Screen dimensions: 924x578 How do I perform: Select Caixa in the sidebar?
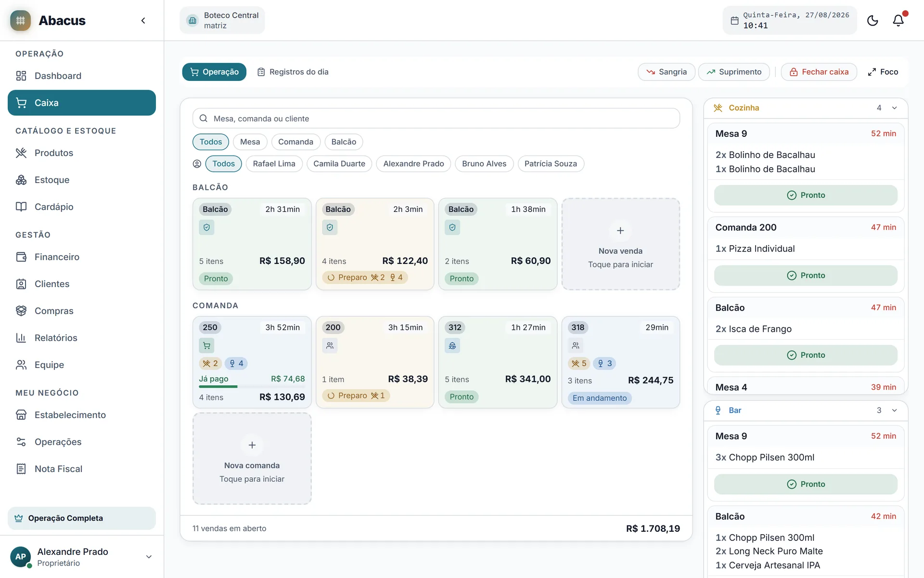tap(82, 103)
